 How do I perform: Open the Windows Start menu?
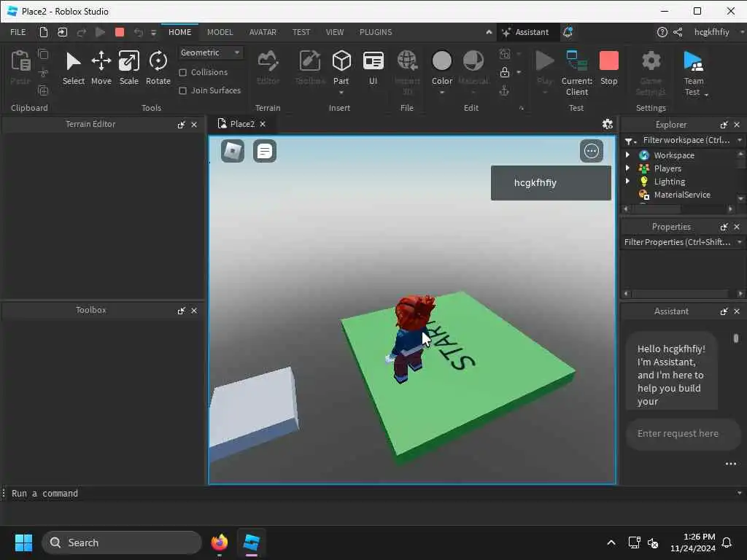click(x=23, y=542)
